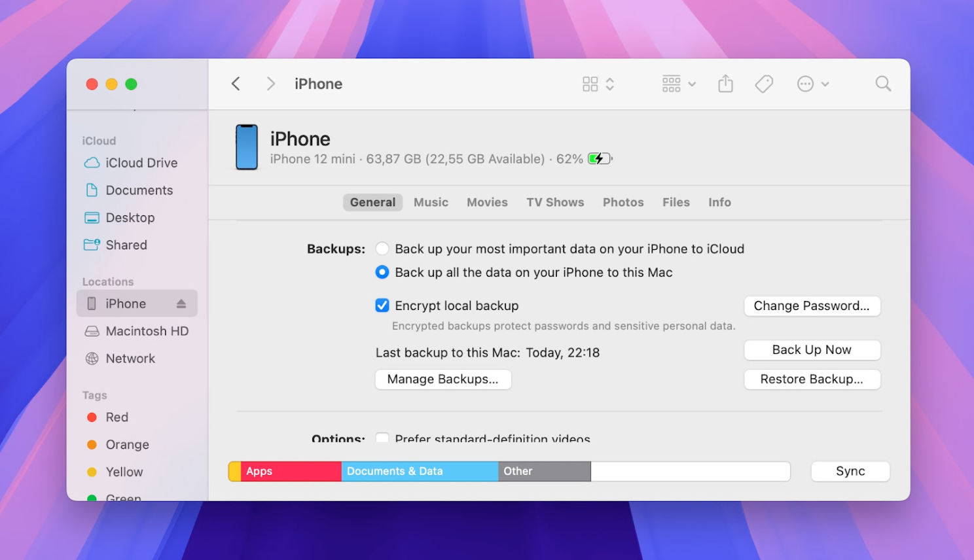This screenshot has height=560, width=974.
Task: Open the group-by grid dropdown
Action: click(x=679, y=84)
